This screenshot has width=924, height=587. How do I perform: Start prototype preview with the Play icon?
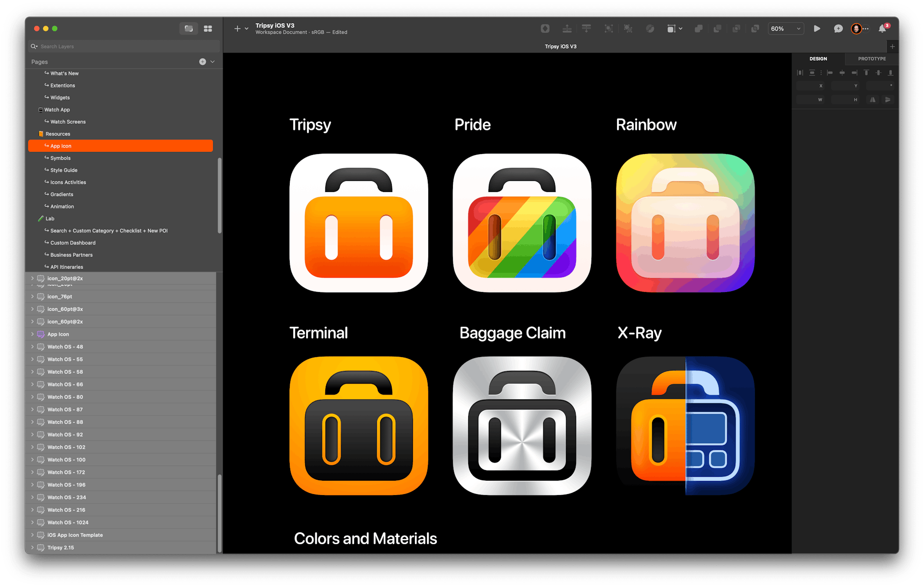(817, 28)
